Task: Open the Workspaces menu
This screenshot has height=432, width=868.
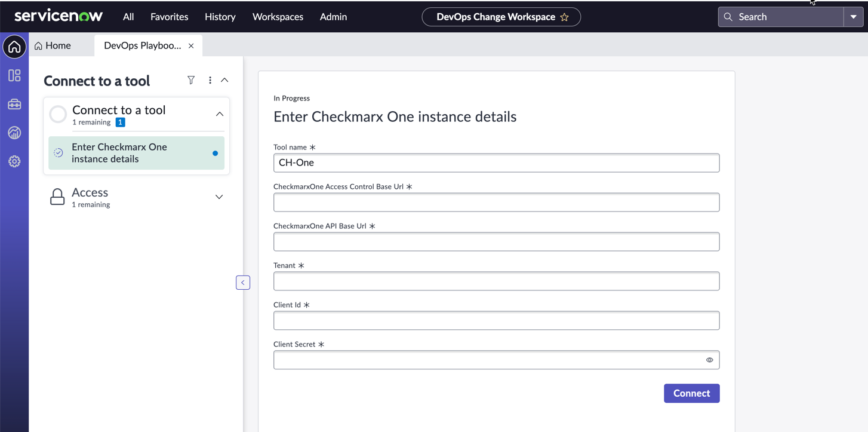Action: 278,17
